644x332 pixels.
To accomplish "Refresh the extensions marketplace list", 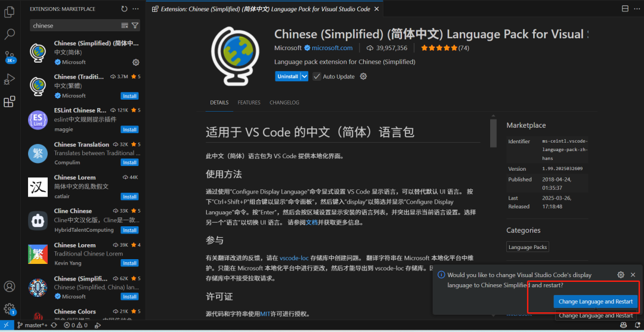I will (125, 8).
